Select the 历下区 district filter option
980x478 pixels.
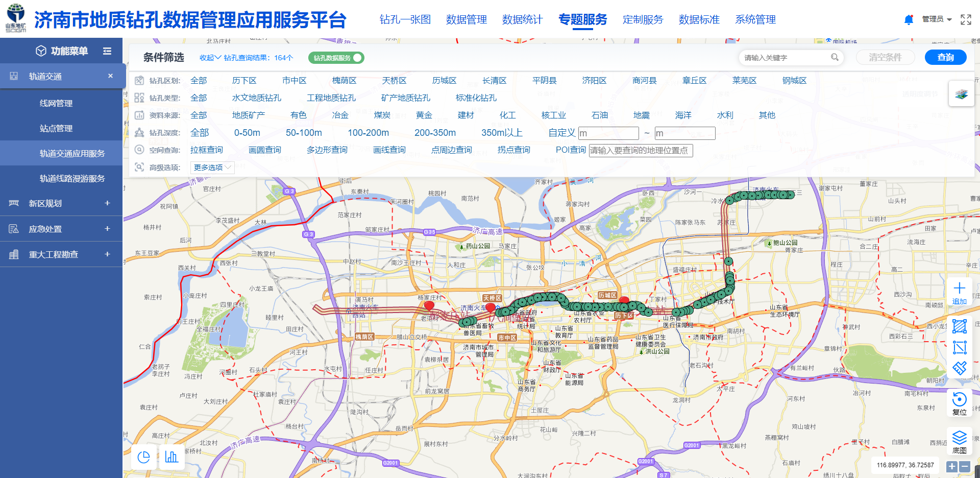tap(244, 81)
